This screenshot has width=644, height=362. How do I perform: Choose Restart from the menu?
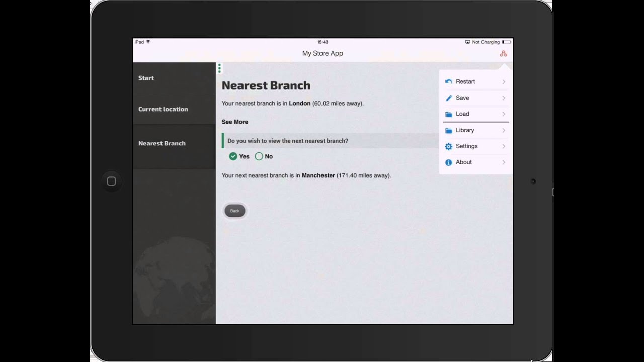pyautogui.click(x=476, y=81)
